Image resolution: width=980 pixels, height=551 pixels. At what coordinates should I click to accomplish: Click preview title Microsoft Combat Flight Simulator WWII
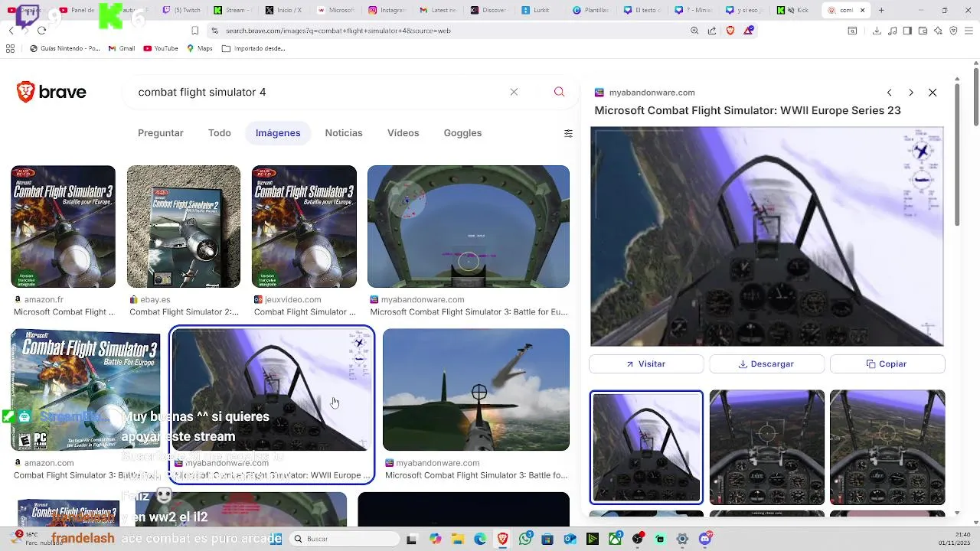747,110
